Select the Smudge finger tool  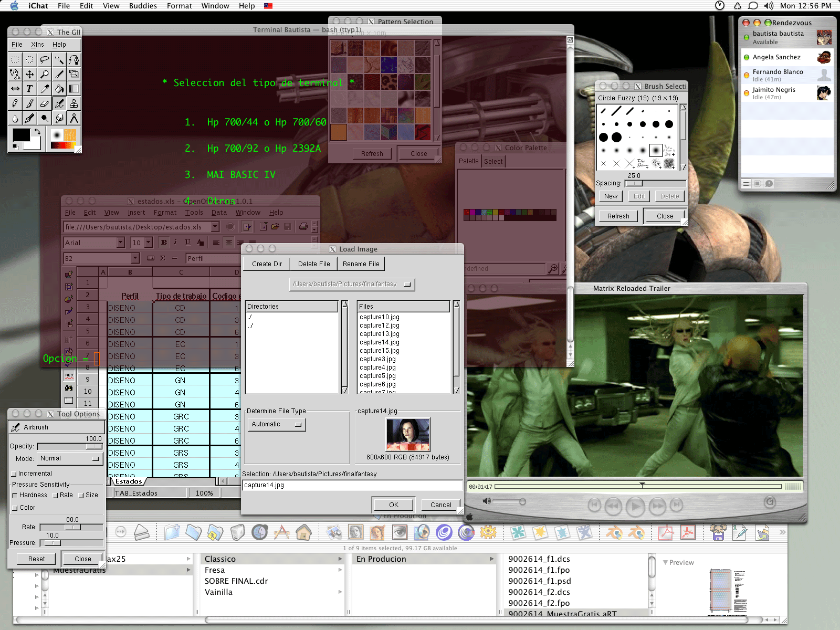[59, 118]
